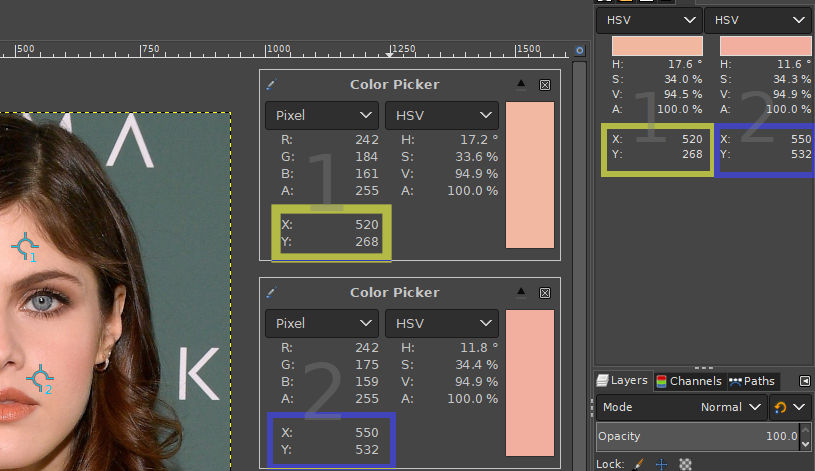This screenshot has width=815, height=471.
Task: Click the large color swatch in Color Picker 2
Action: (530, 383)
